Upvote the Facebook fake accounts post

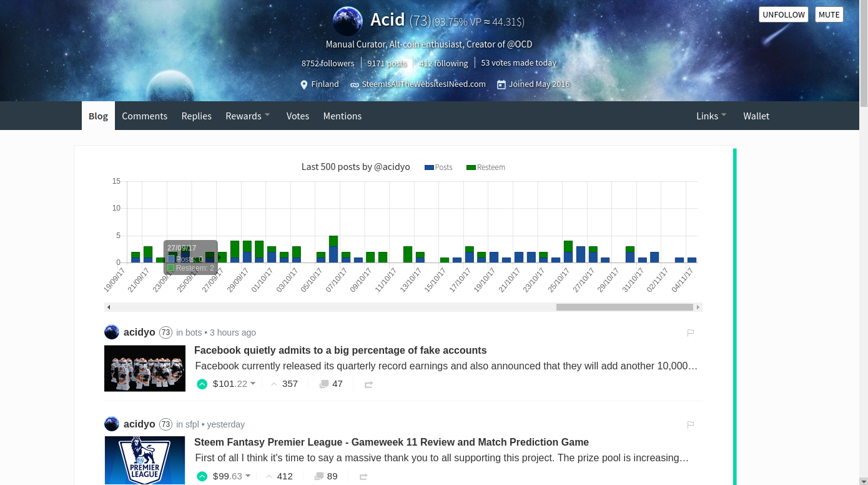202,384
